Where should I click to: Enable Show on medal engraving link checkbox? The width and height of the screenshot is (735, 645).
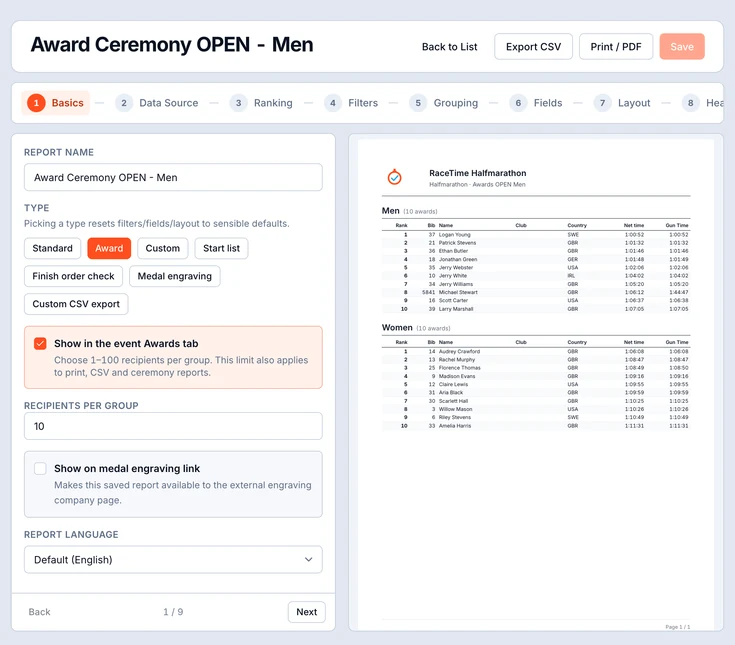(x=40, y=468)
